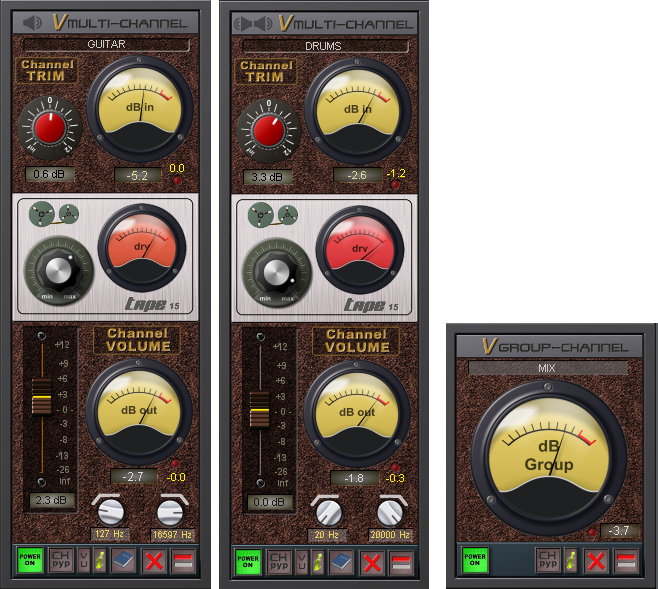
Task: Toggle POWER ON button in GUITAR channel
Action: 31,560
